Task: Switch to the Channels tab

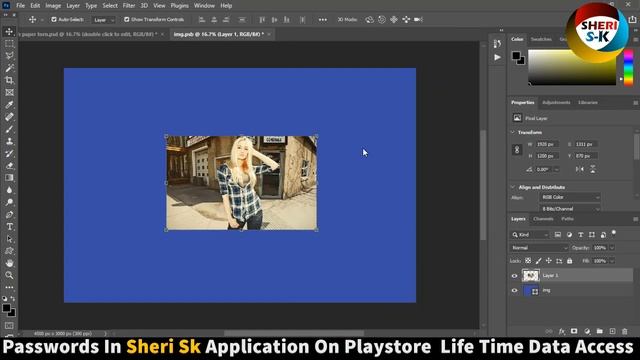Action: [x=543, y=219]
